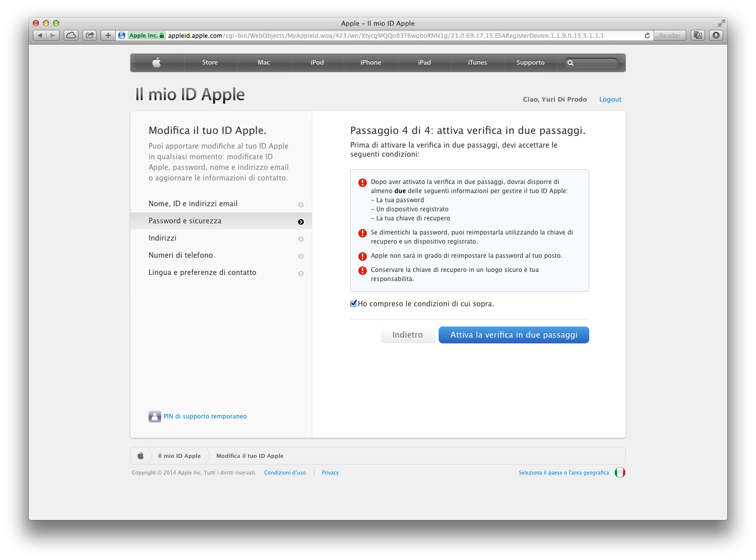Open the iTunes tab

(x=478, y=63)
